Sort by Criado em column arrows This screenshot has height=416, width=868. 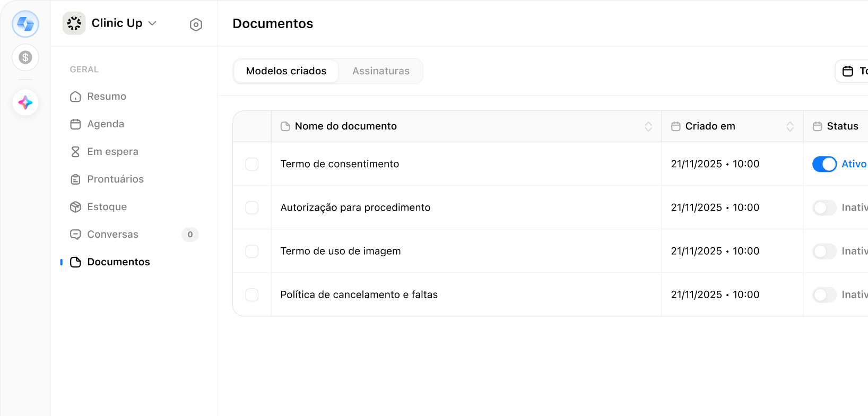coord(789,126)
